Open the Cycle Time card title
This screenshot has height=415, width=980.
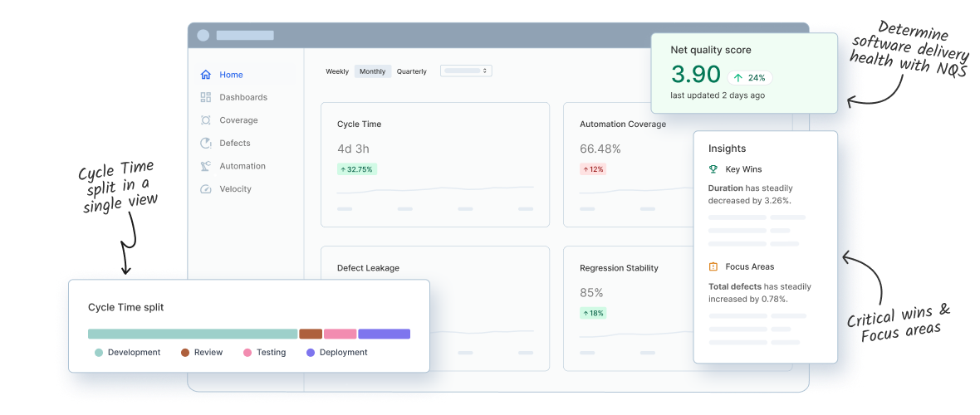[x=359, y=124]
